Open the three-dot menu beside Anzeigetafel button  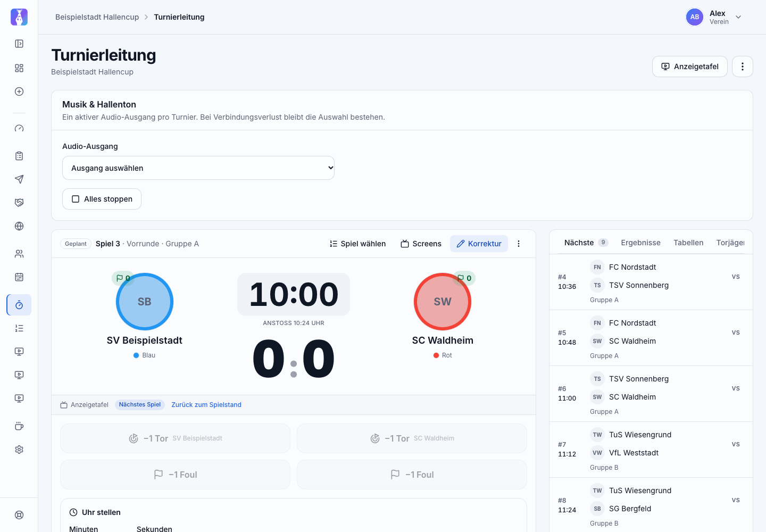[743, 66]
